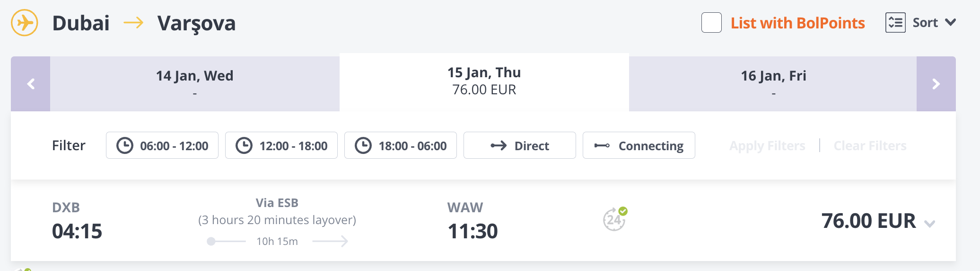Click the List with BolPoints label
Viewport: 980px width, 271px height.
797,23
